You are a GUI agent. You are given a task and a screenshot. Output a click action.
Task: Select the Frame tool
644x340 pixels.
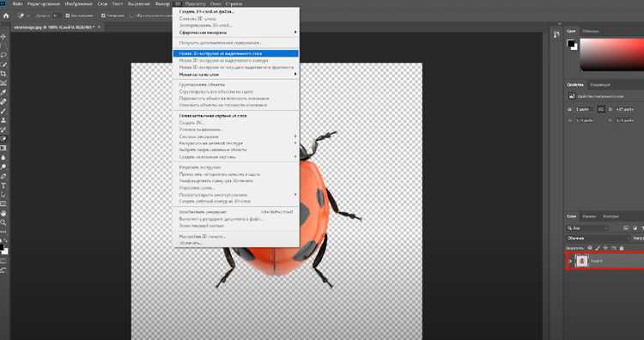pos(3,83)
